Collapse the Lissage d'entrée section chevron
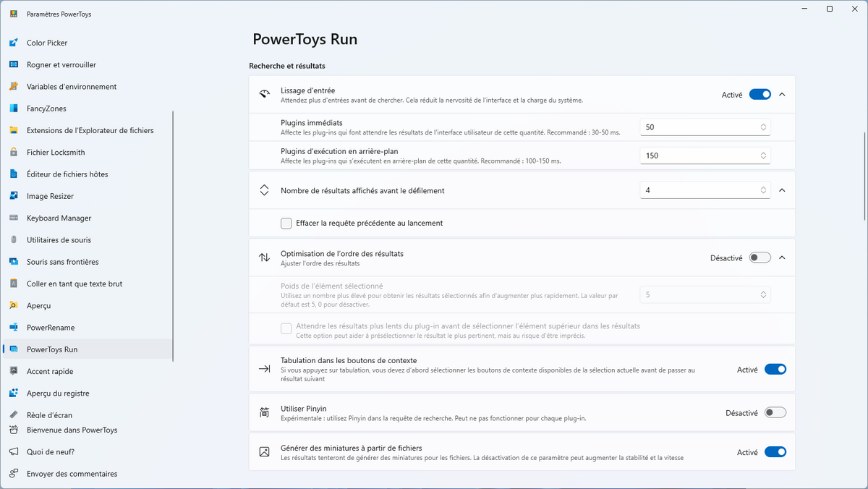Viewport: 868px width, 489px height. point(782,94)
